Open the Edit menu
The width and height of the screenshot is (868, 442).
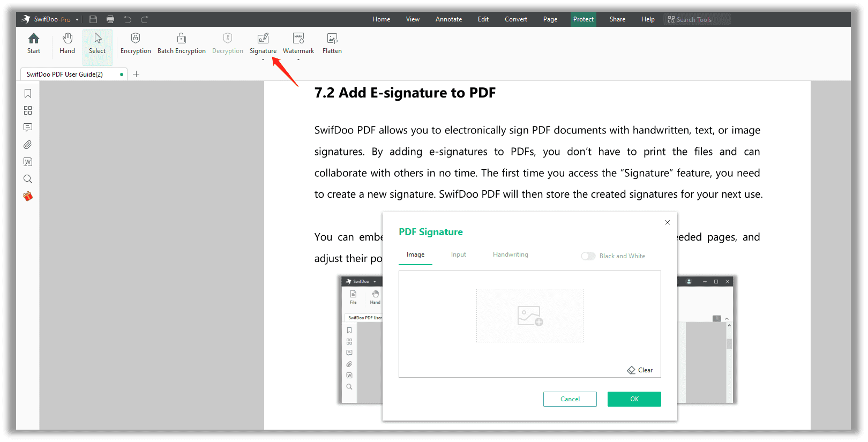tap(483, 19)
